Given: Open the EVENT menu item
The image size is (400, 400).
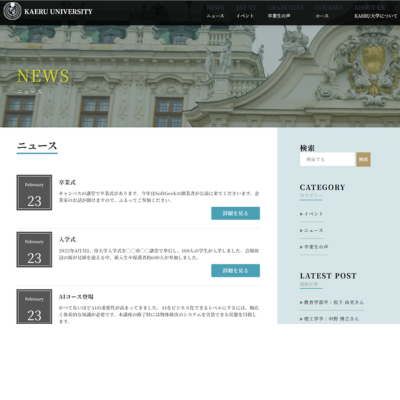Looking at the screenshot, I should (x=246, y=12).
